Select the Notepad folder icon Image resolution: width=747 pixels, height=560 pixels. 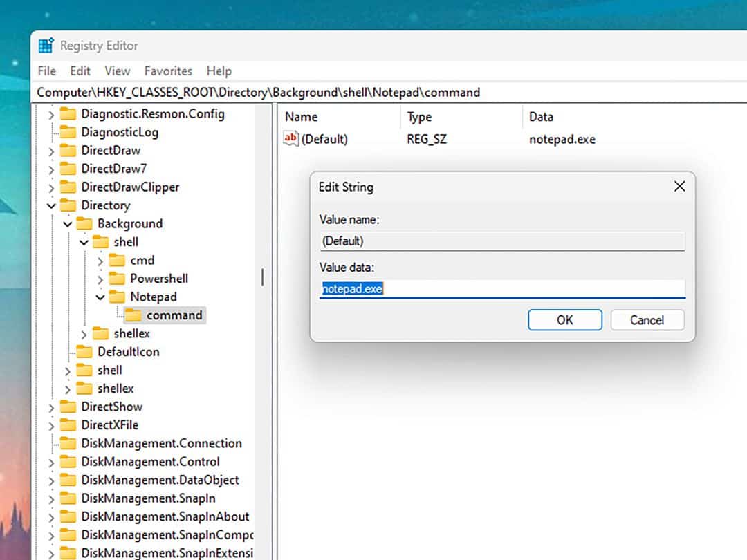point(117,297)
